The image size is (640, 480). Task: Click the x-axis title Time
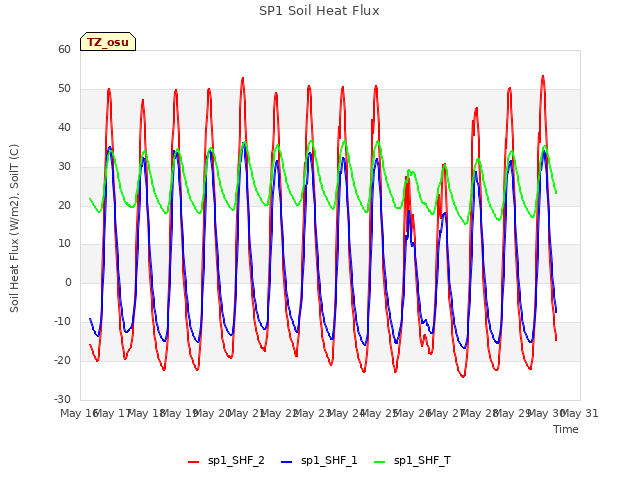[566, 429]
